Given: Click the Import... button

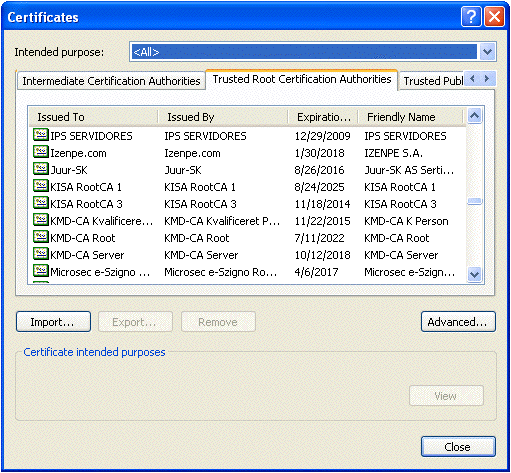Looking at the screenshot, I should pos(53,322).
